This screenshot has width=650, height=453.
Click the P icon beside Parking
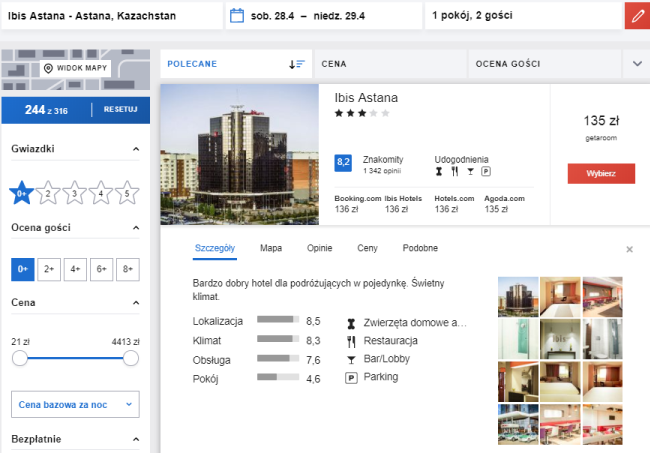pos(351,378)
